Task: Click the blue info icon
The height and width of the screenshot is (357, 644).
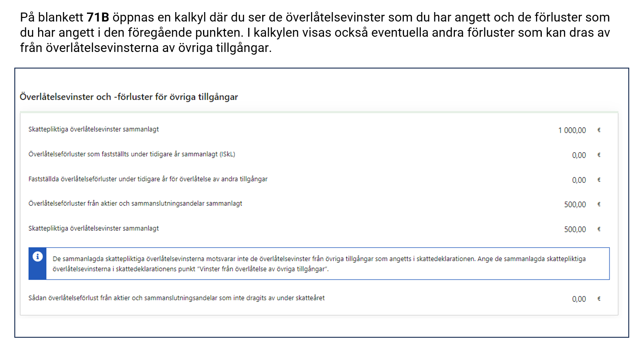Action: point(38,257)
